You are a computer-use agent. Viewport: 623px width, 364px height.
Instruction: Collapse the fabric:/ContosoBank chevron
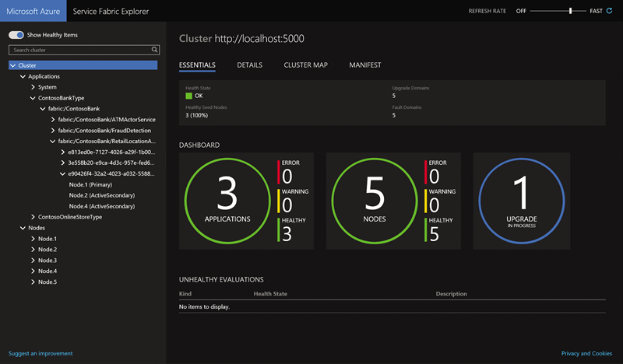43,109
